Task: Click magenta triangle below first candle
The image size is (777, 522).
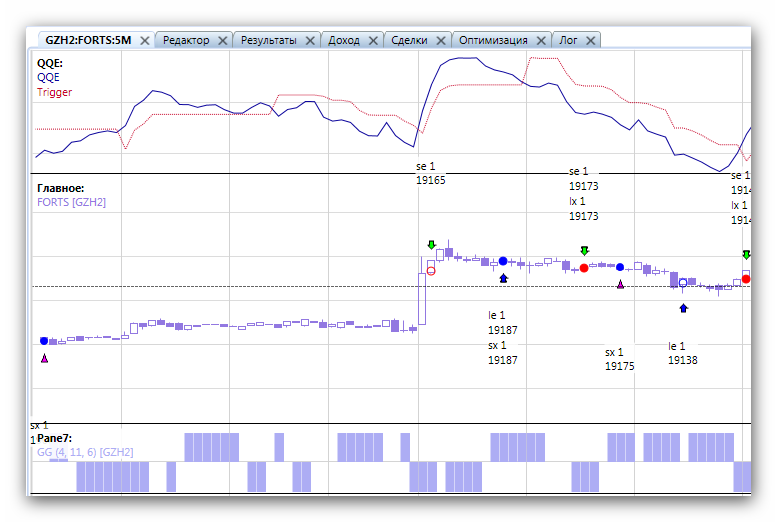Action: (45, 358)
